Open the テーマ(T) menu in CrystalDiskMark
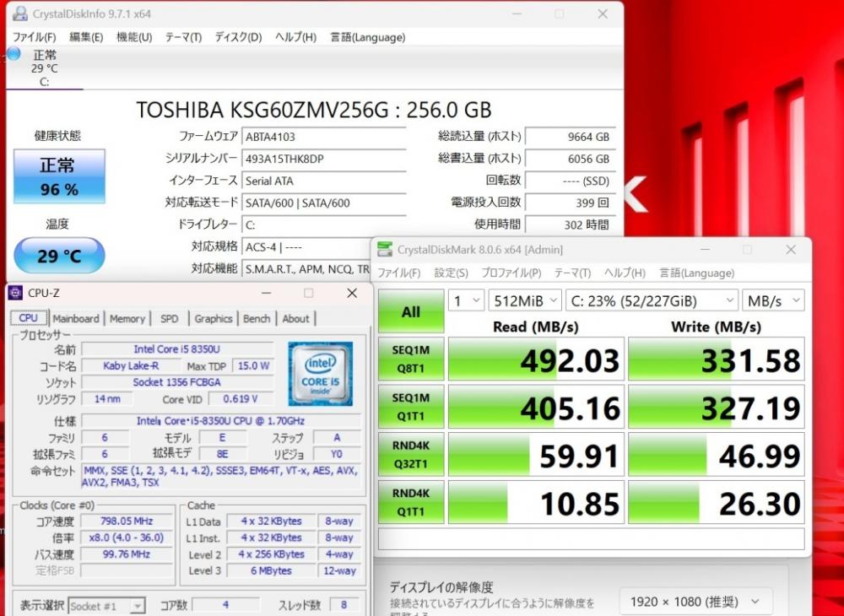 pyautogui.click(x=572, y=273)
